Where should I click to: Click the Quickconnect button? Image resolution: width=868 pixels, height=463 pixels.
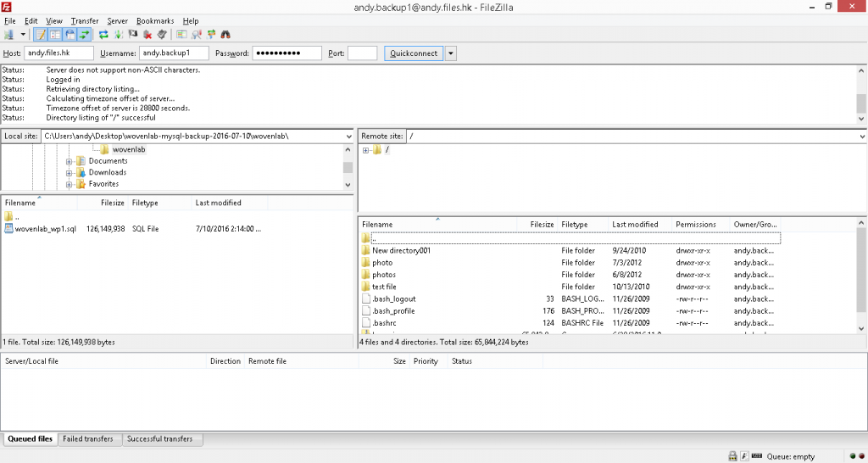(x=414, y=53)
